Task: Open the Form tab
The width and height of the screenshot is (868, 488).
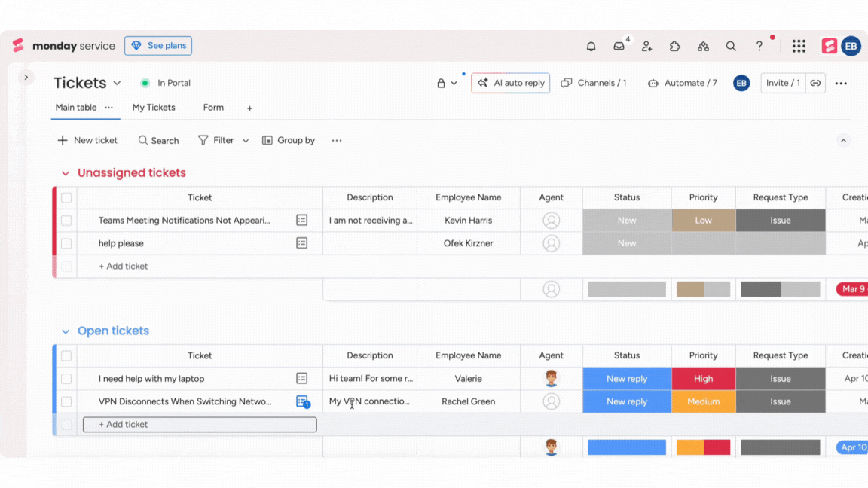Action: click(213, 108)
